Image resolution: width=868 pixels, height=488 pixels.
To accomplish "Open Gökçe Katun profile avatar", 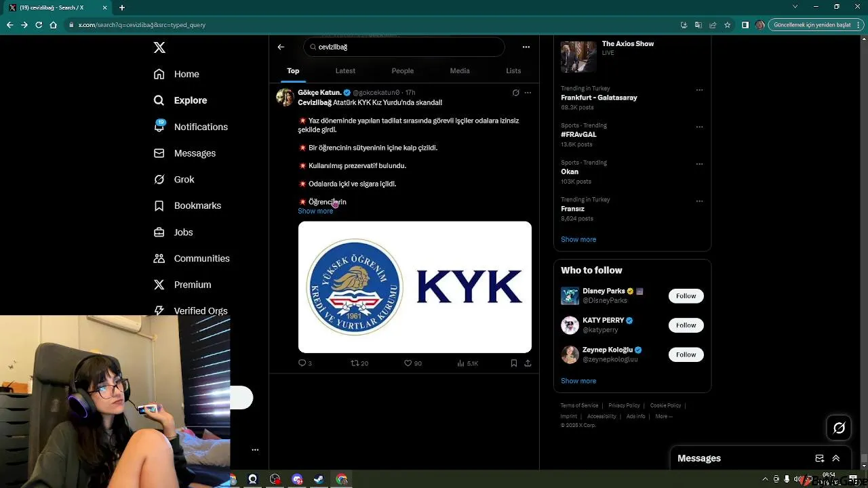I will click(285, 97).
